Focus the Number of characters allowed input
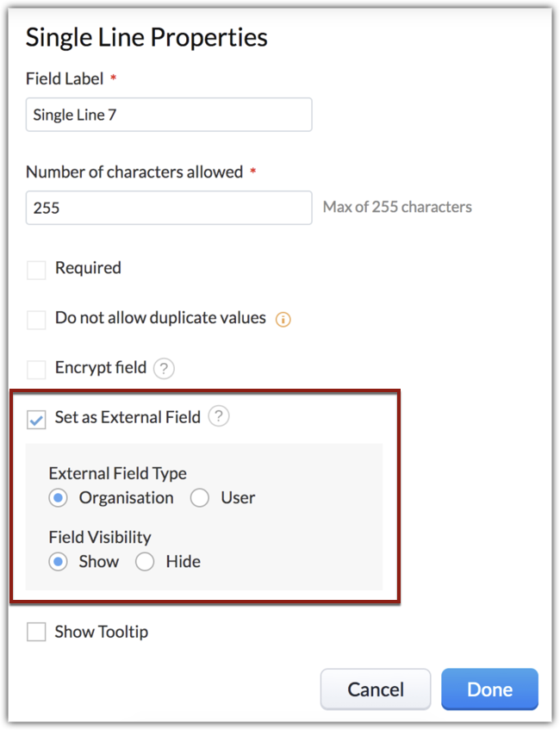This screenshot has height=730, width=560. [x=169, y=208]
